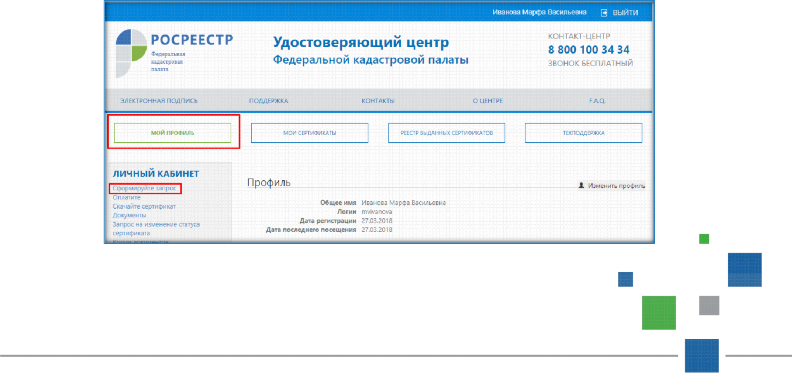Open the О ЦЕНТРЕ menu
The width and height of the screenshot is (792, 375).
click(x=487, y=101)
